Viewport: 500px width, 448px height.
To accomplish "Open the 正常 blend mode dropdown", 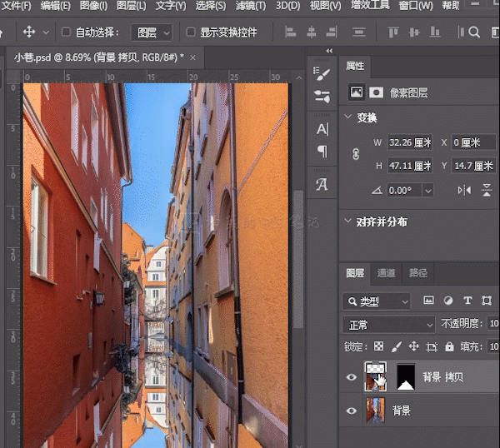I will (388, 325).
